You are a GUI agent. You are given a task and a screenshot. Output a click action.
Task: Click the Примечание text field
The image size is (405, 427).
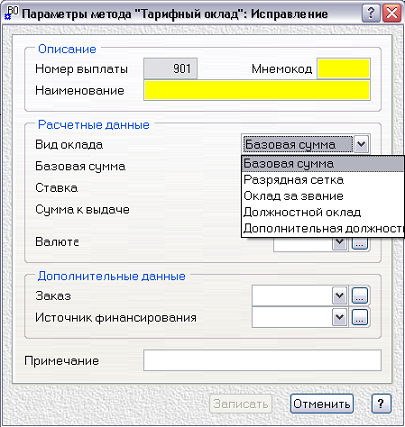coord(262,360)
